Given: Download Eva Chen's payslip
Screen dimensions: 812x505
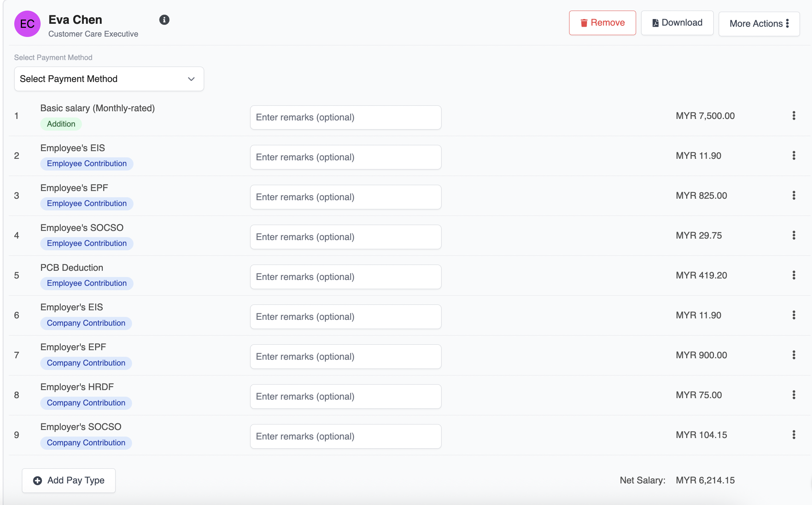Looking at the screenshot, I should 677,23.
